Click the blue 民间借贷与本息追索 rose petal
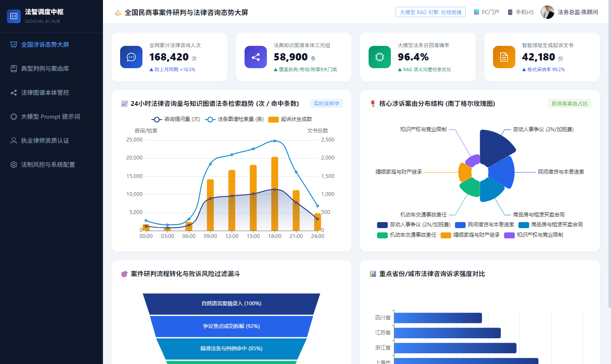The width and height of the screenshot is (611, 364). pyautogui.click(x=503, y=172)
